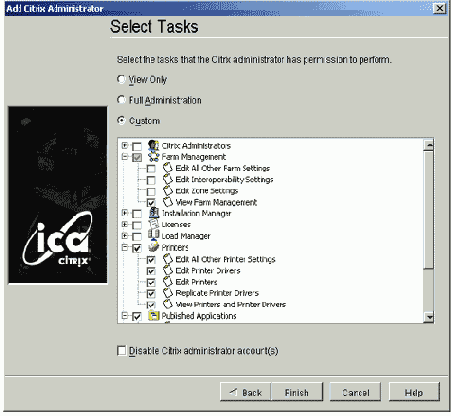Click the Farm Management node icon

153,157
